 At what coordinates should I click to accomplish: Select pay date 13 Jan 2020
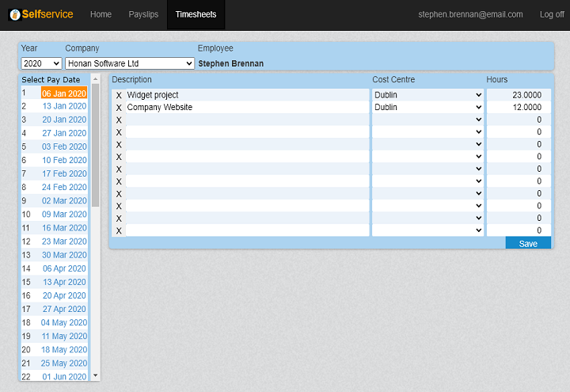click(64, 106)
